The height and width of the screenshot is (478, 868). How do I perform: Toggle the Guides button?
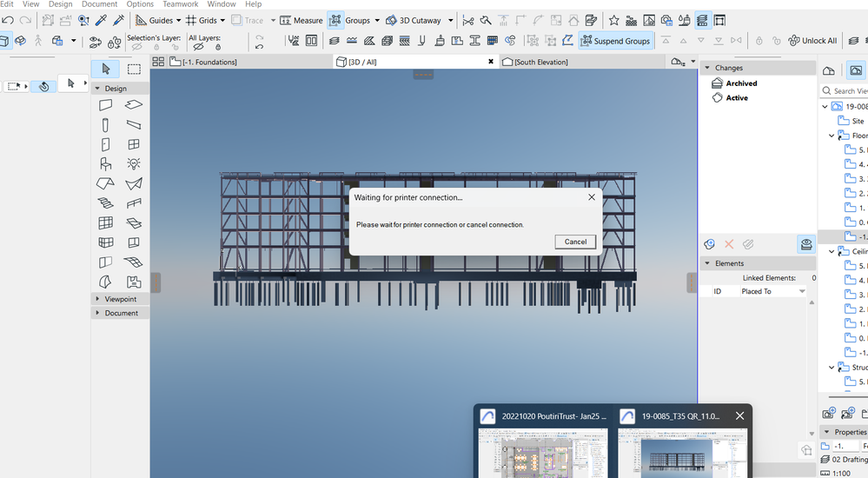[156, 20]
